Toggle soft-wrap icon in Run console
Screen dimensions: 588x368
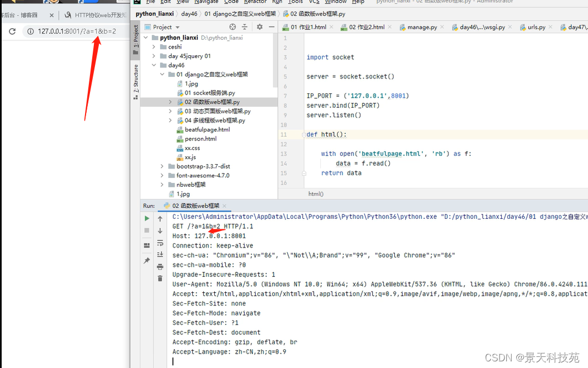[x=160, y=243]
